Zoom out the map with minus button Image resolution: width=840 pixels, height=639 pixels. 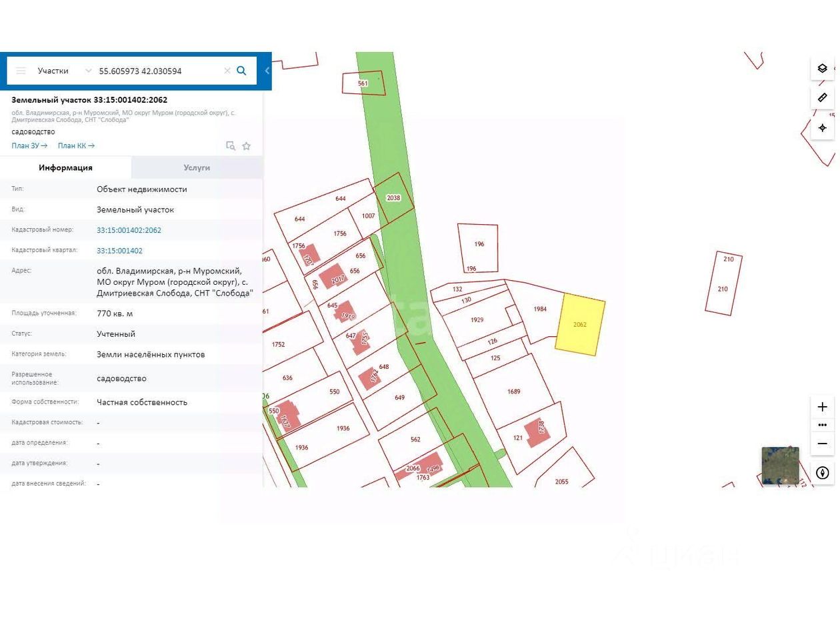coord(822,444)
